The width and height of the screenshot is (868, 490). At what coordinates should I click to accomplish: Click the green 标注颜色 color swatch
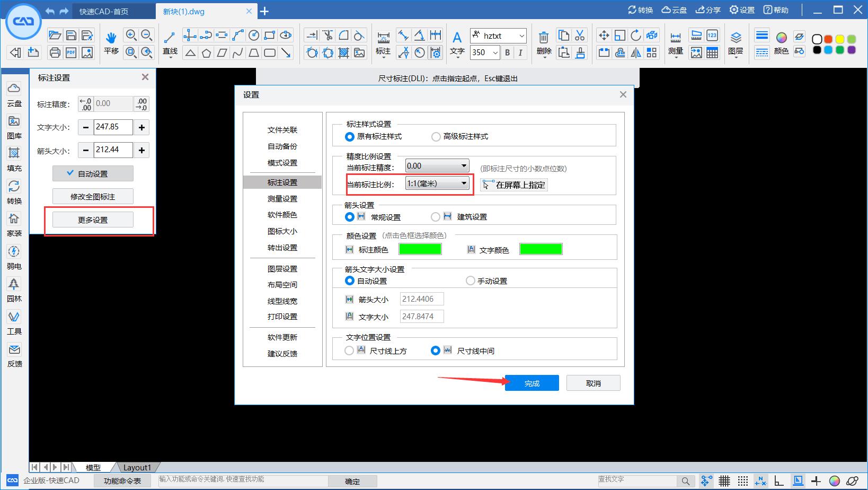(x=420, y=248)
